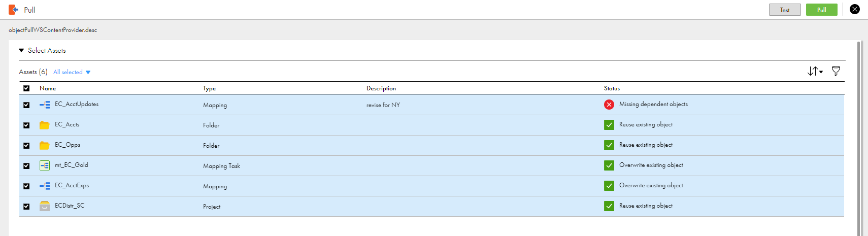Screen dimensions: 868x236
Task: Click 'Reuse existing object' status for ECDistr_SC
Action: [x=646, y=206]
